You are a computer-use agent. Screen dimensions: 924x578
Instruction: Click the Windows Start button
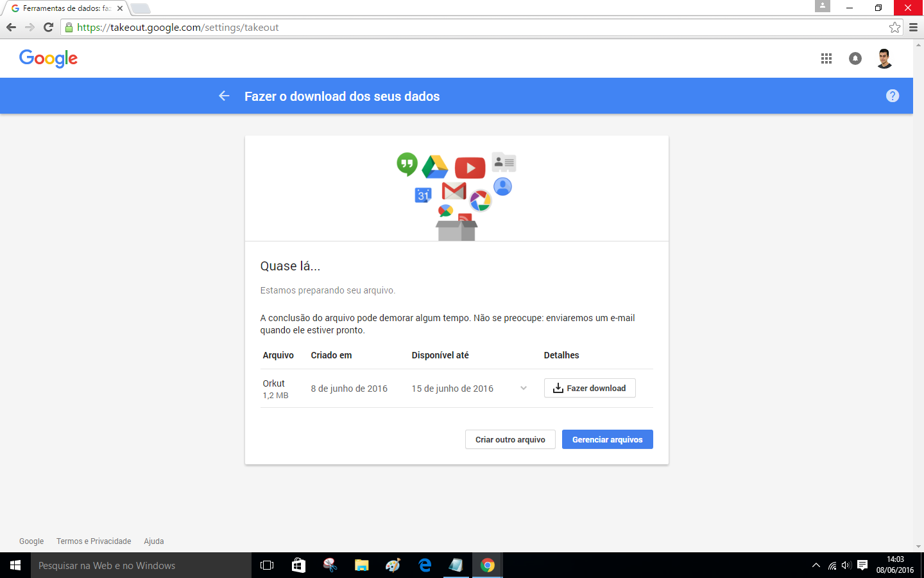[15, 565]
